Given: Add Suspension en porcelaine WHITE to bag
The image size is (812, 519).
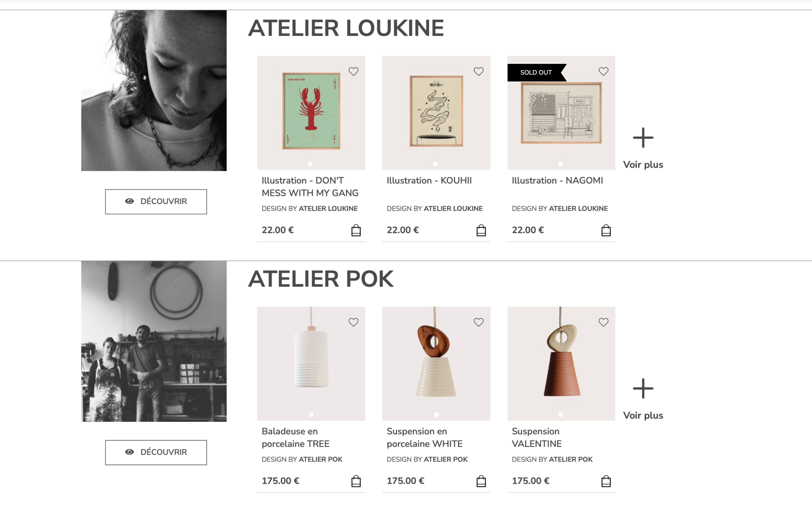Looking at the screenshot, I should (x=481, y=481).
